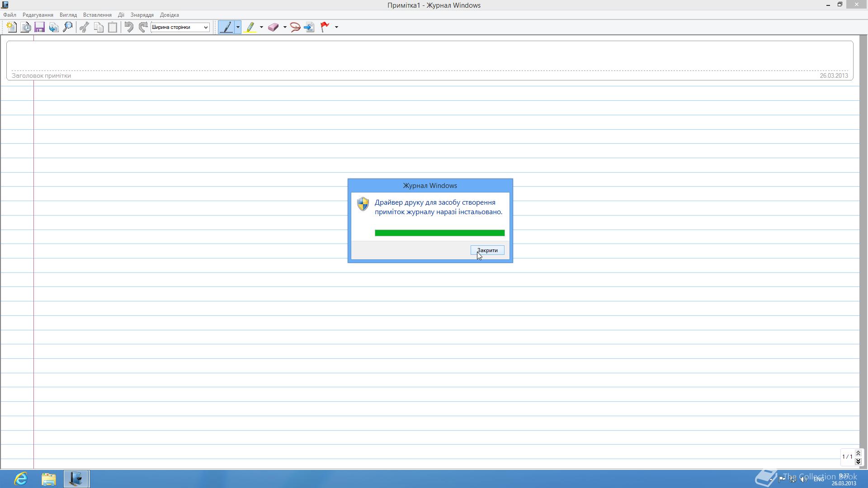Click the note title field Заголовок примітки
Screen dimensions: 868x488
41,75
